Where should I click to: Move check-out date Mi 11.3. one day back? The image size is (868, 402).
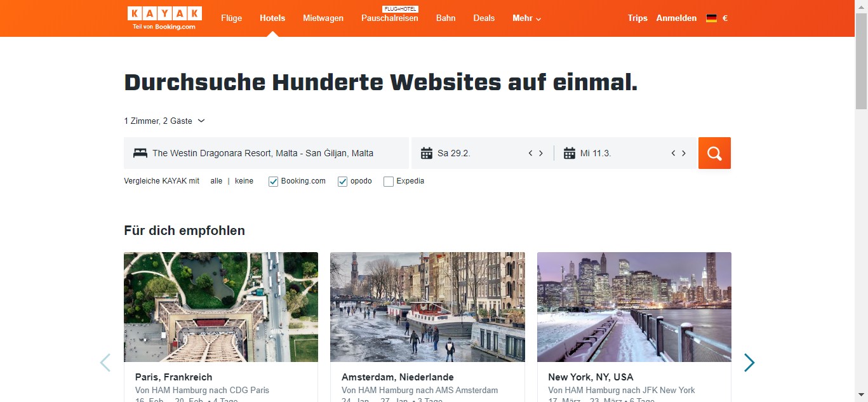[673, 153]
